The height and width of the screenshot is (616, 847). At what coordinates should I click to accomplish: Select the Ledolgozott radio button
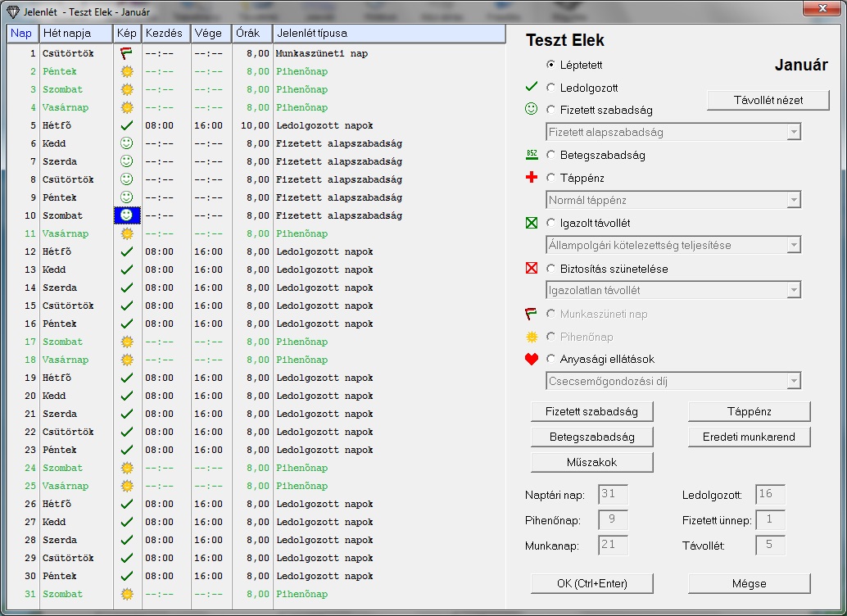[550, 88]
